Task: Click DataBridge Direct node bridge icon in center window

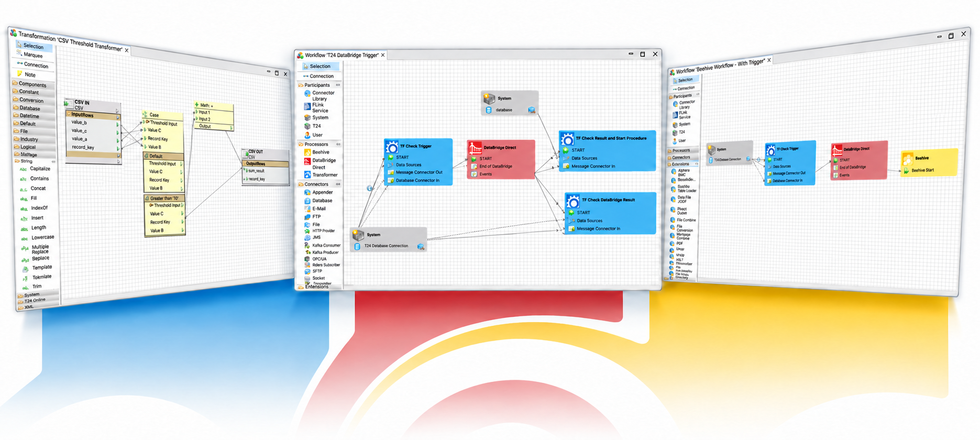Action: click(475, 148)
